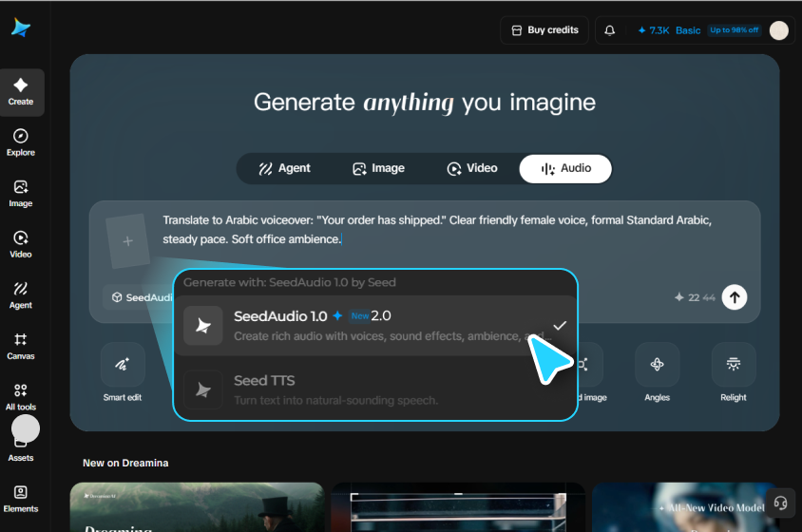Click the Buy credits button
The height and width of the screenshot is (532, 802).
544,30
